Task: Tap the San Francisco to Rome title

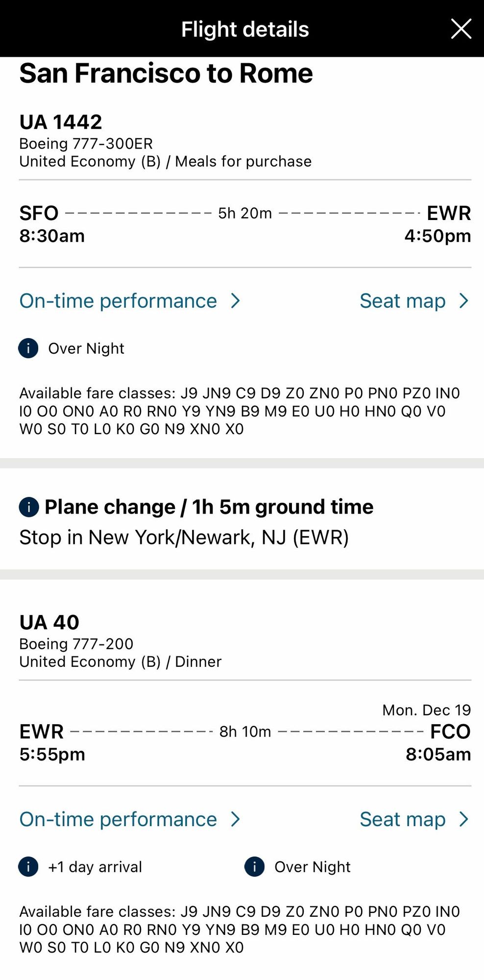Action: [166, 73]
